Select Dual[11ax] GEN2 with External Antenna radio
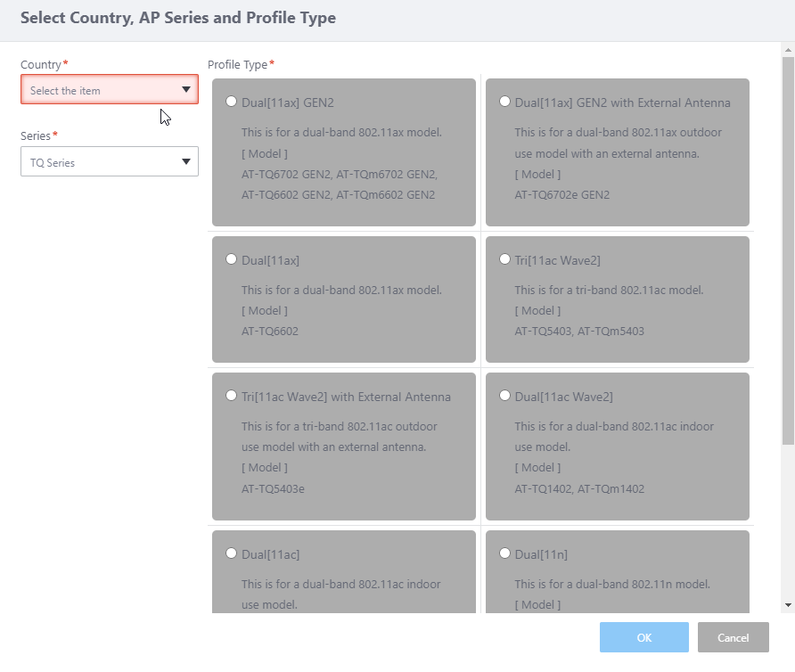The height and width of the screenshot is (672, 795). click(505, 102)
